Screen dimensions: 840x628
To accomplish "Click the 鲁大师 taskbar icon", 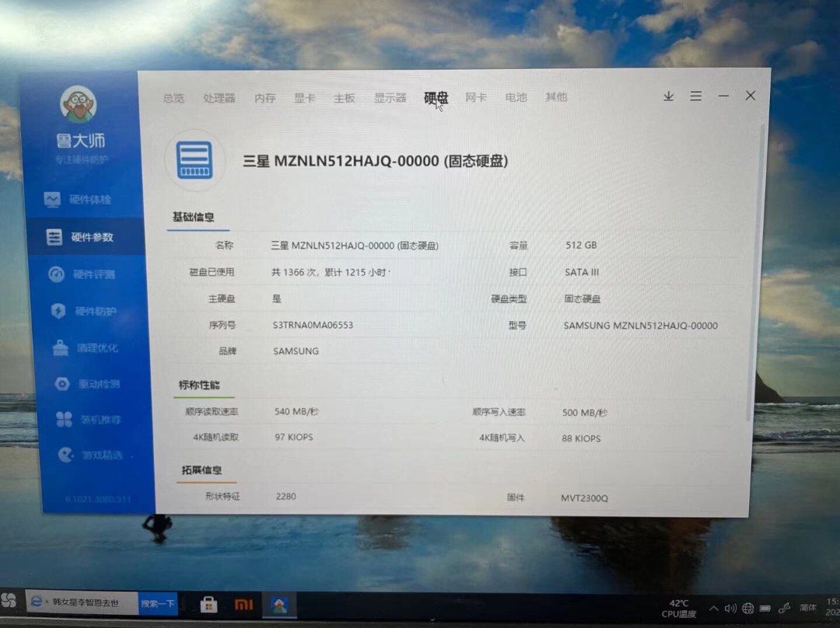I will click(279, 605).
